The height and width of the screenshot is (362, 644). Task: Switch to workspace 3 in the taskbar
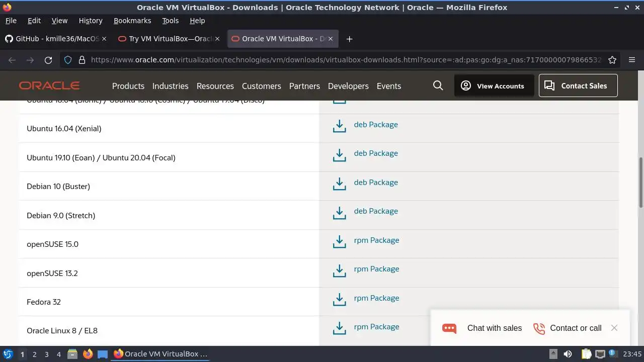pyautogui.click(x=46, y=354)
